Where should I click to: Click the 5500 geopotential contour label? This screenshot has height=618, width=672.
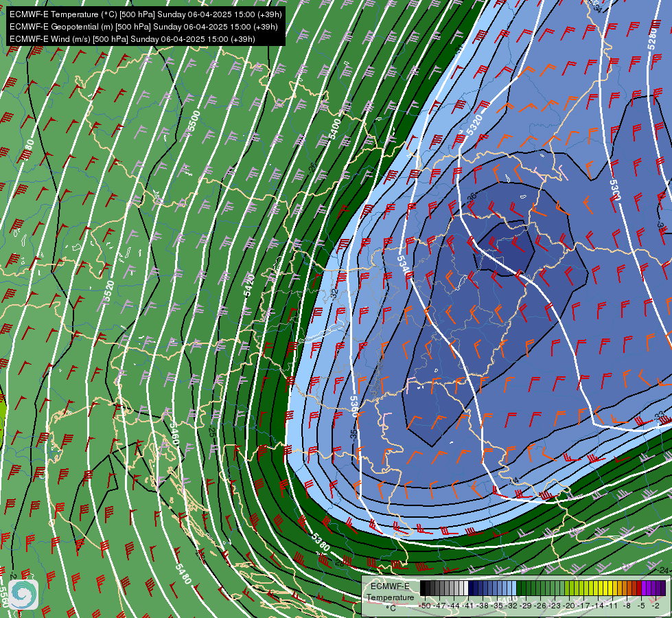pyautogui.click(x=194, y=121)
